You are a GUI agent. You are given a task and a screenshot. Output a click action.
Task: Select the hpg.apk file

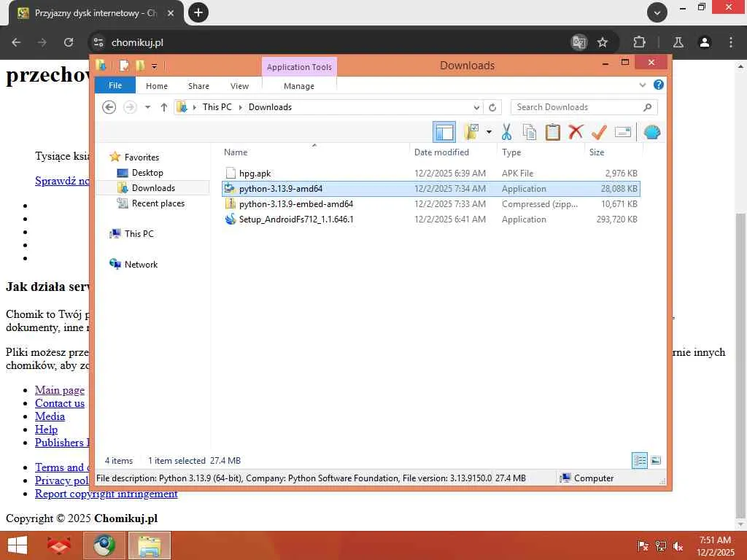coord(430,174)
